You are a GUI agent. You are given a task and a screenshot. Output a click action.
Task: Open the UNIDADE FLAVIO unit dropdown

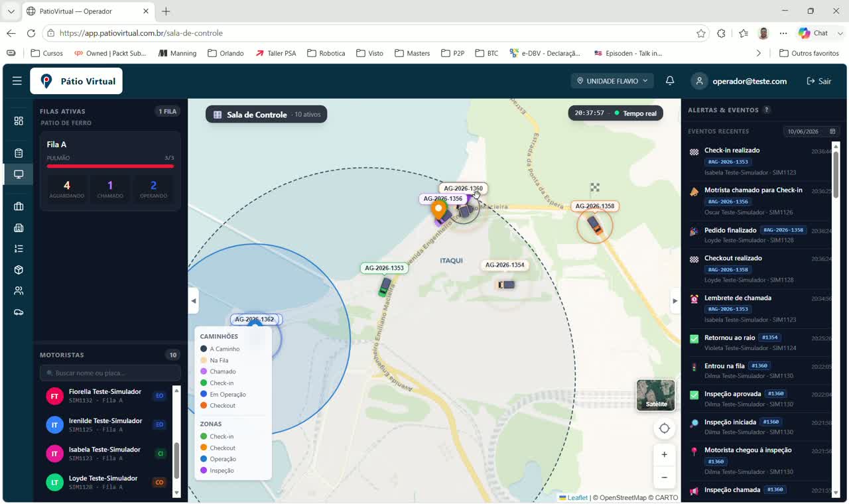point(612,81)
